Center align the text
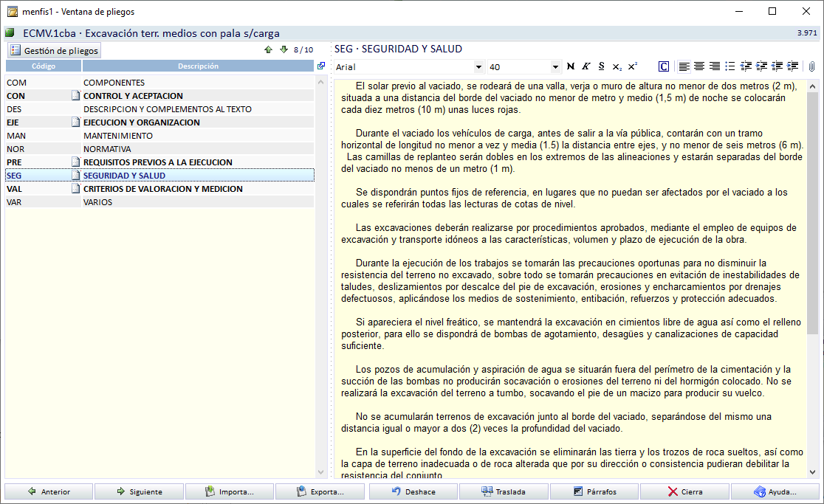This screenshot has height=504, width=824. coord(699,66)
